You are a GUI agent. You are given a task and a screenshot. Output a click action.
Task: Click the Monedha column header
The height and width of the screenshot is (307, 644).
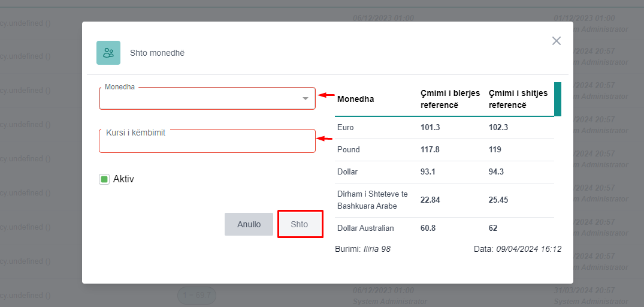coord(355,99)
